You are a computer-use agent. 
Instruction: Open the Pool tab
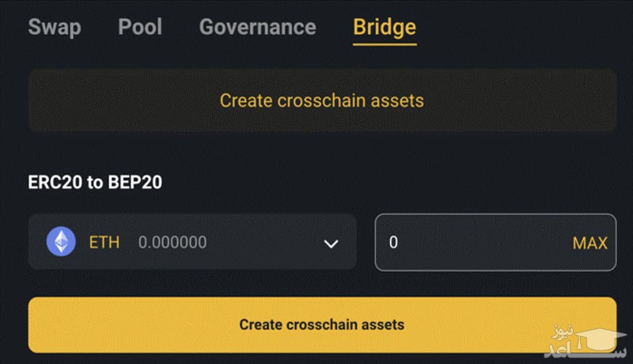[140, 27]
